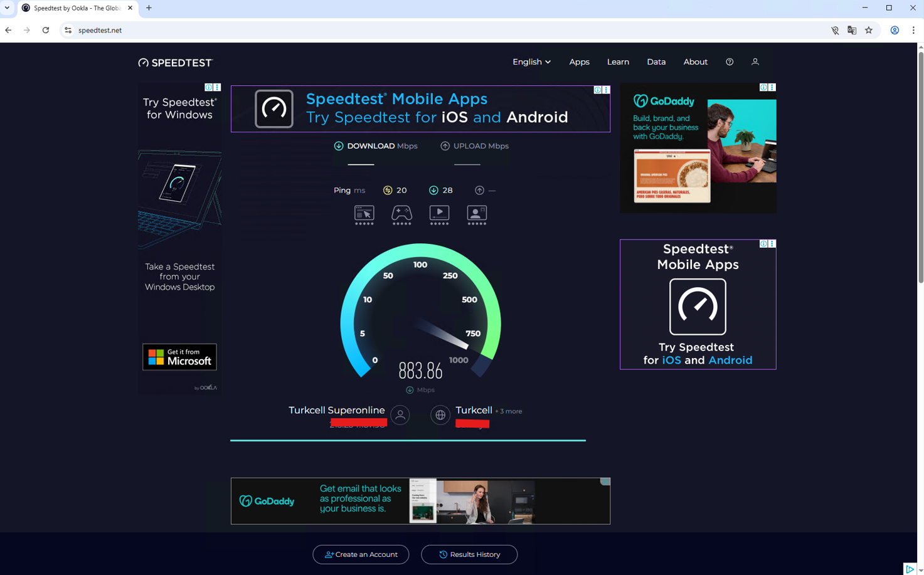Click the Turkcell Superonline provider person icon

400,415
